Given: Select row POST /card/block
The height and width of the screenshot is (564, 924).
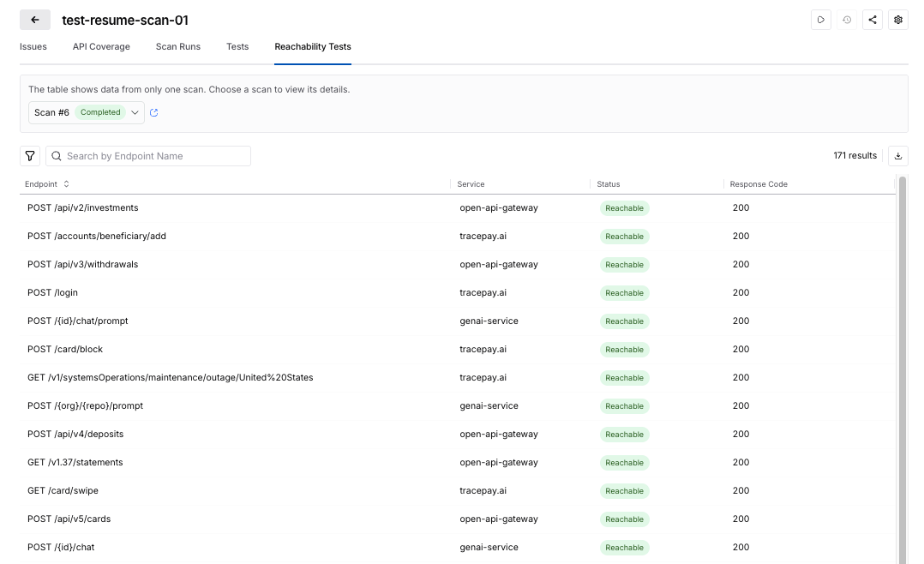Looking at the screenshot, I should (x=458, y=350).
